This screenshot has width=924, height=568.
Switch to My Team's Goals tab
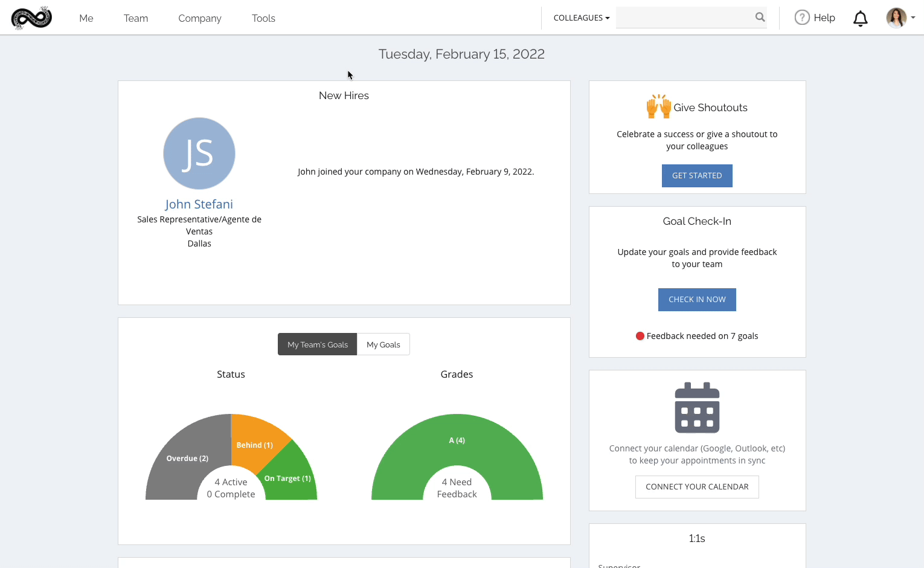tap(318, 344)
